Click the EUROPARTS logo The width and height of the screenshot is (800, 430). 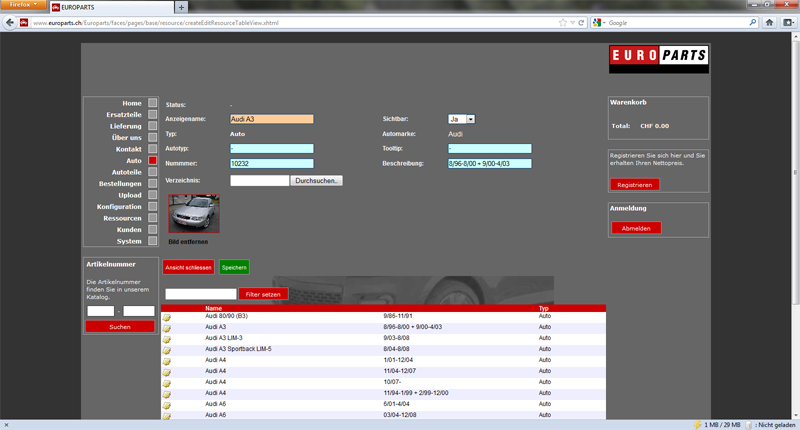[x=658, y=59]
